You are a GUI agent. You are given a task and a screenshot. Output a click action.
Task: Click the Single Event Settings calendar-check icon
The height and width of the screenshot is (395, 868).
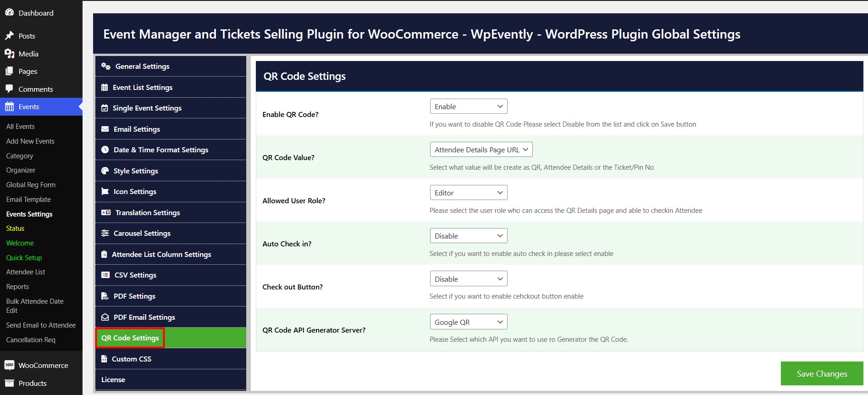[105, 108]
